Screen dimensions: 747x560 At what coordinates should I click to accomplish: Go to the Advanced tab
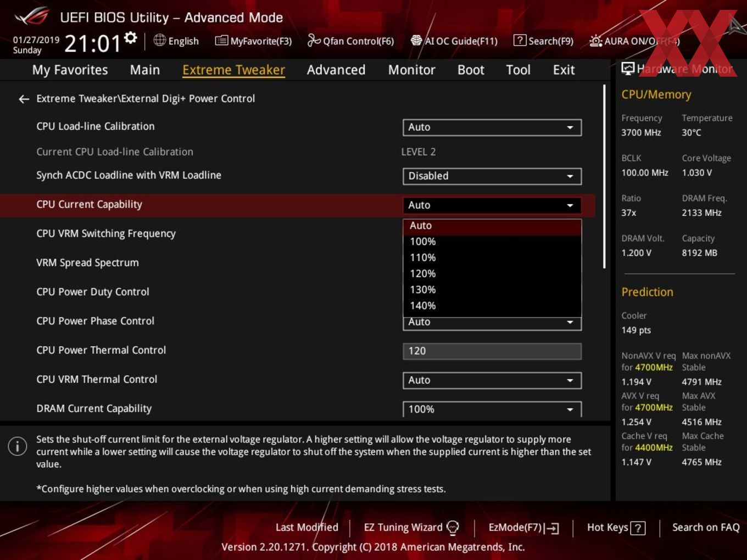point(336,70)
